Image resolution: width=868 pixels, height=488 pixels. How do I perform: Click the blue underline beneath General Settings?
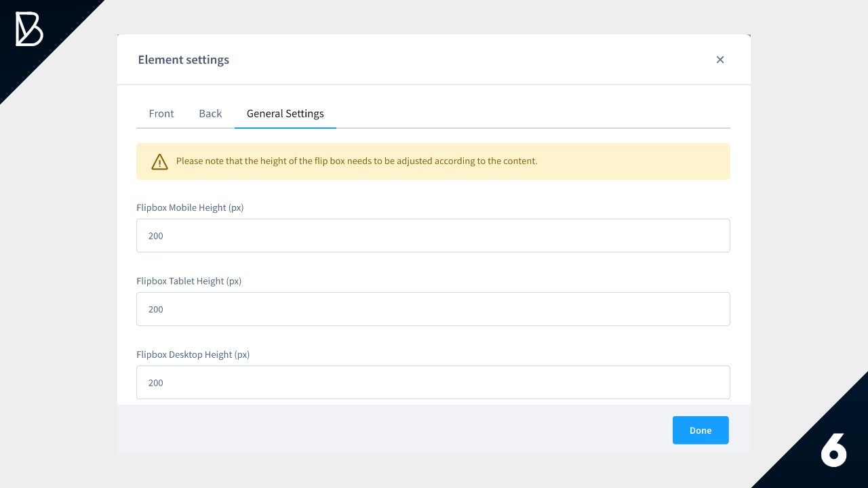pyautogui.click(x=285, y=127)
